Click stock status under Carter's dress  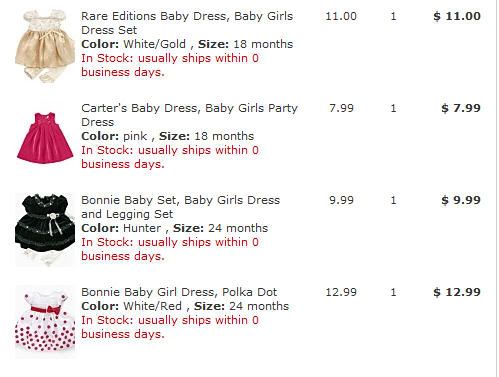170,157
